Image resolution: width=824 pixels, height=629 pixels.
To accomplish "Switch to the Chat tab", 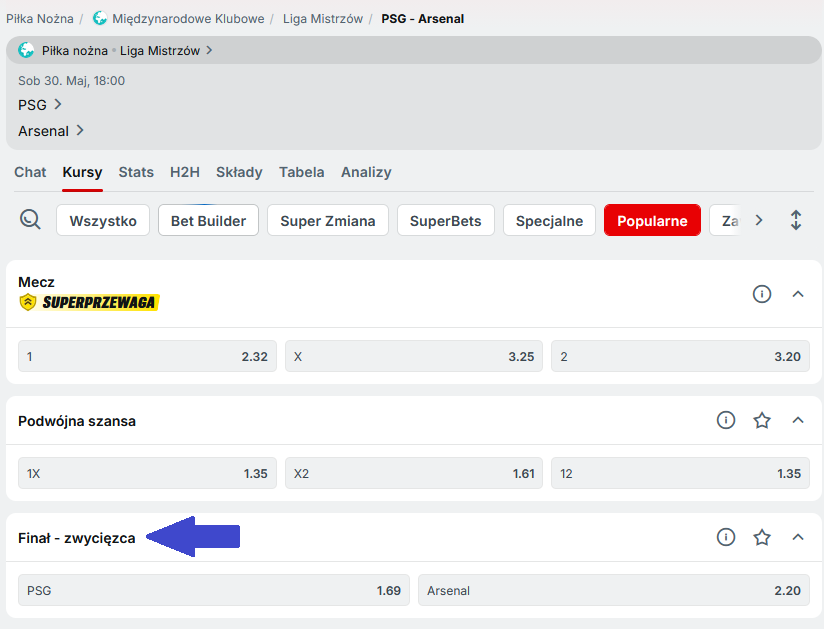I will tap(30, 172).
